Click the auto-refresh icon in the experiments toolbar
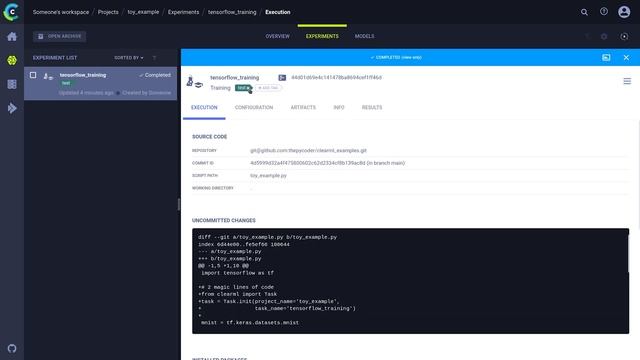This screenshot has height=360, width=640. [624, 36]
